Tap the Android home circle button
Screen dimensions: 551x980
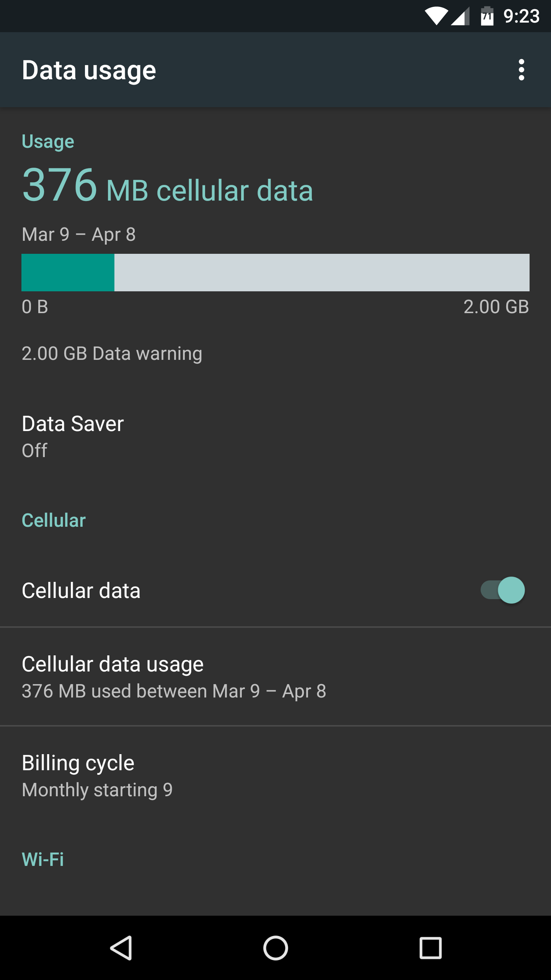click(275, 948)
